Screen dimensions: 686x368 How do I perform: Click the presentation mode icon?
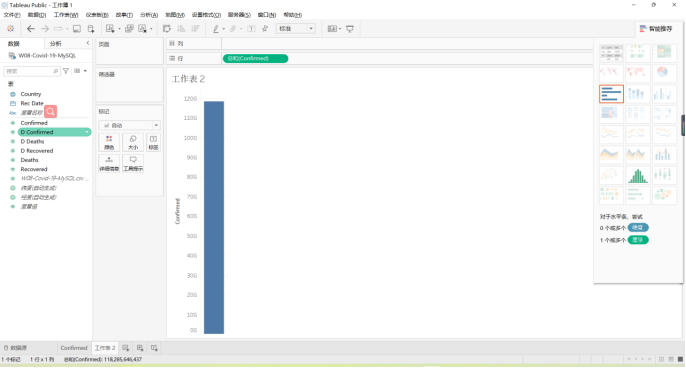point(350,29)
